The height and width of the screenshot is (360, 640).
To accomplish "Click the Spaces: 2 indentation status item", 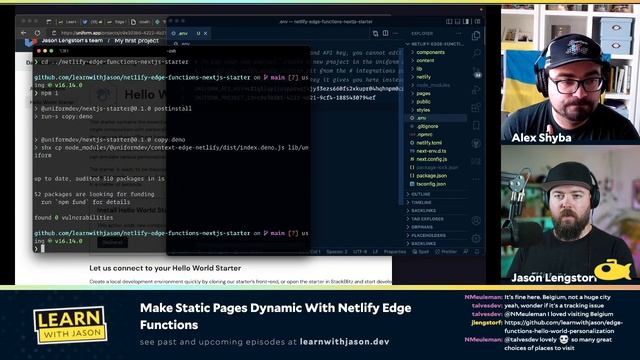I will (337, 252).
